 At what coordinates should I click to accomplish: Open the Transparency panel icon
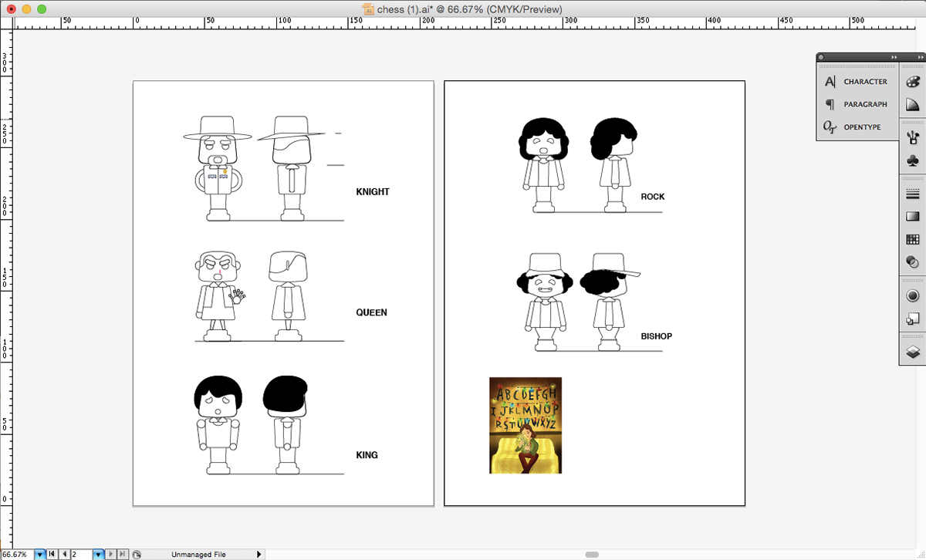[x=912, y=262]
